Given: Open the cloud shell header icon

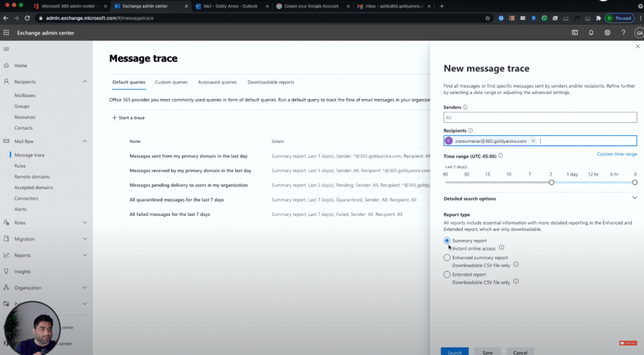Looking at the screenshot, I should point(575,33).
